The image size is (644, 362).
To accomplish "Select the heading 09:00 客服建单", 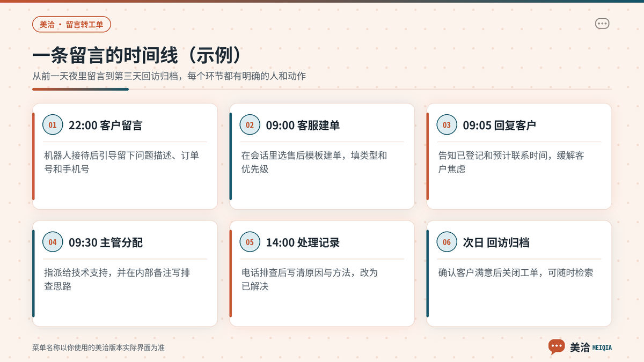I will (x=303, y=125).
